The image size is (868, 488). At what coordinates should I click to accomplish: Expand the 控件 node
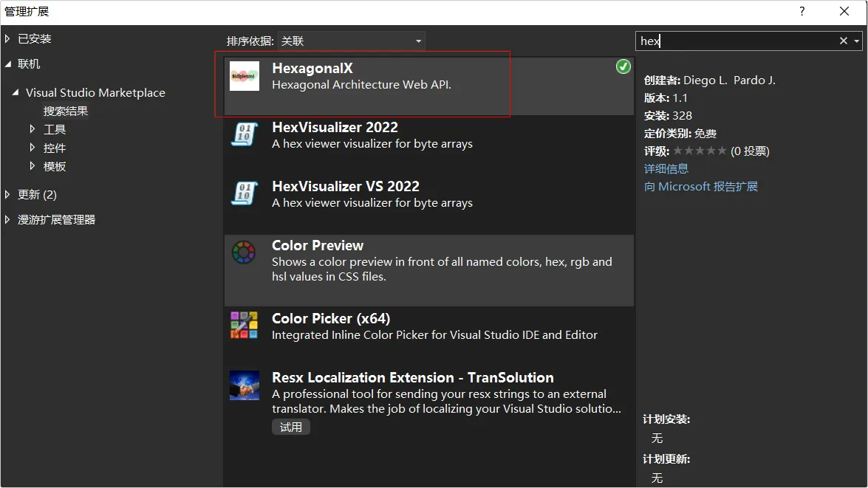point(32,148)
